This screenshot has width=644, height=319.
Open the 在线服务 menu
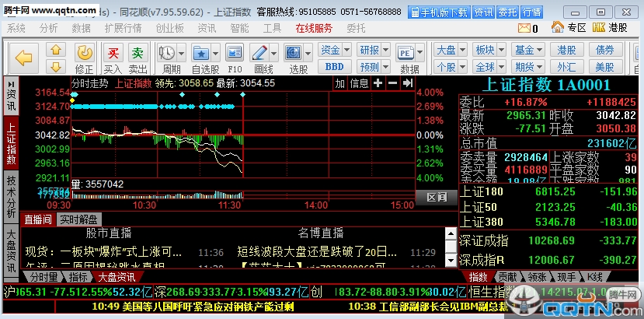coord(314,28)
